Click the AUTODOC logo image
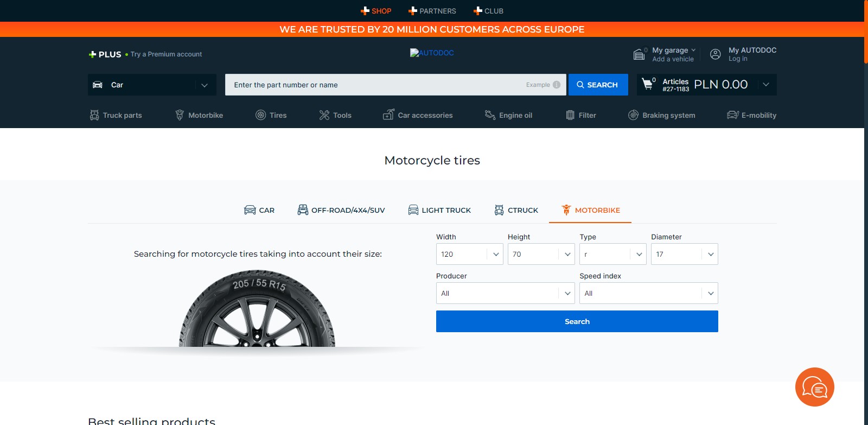868x425 pixels. pos(432,53)
